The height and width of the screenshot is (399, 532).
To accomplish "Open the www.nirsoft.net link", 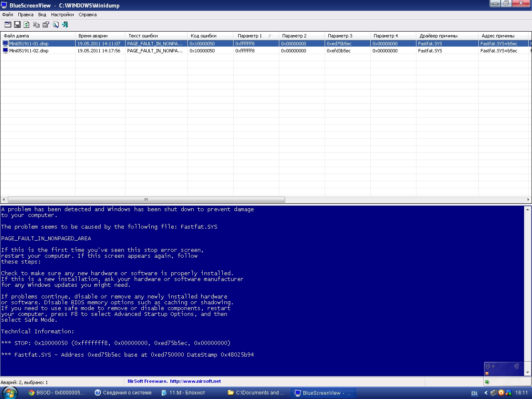I will click(195, 381).
